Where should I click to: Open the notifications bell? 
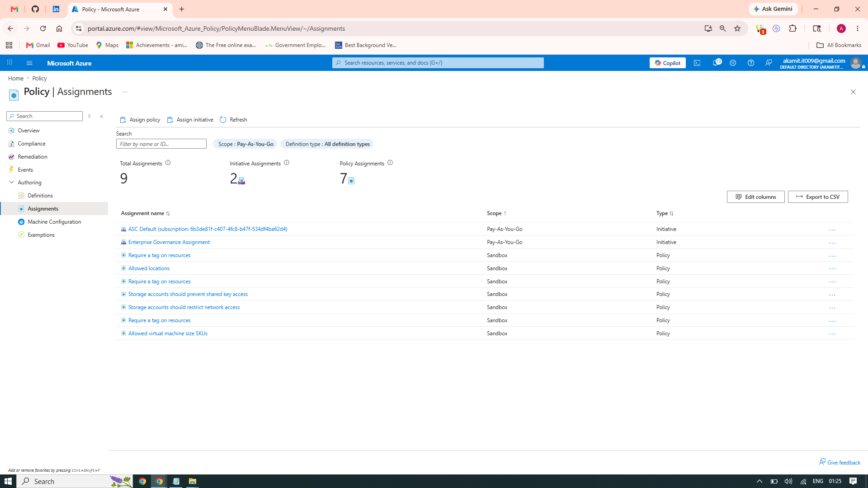(x=717, y=63)
